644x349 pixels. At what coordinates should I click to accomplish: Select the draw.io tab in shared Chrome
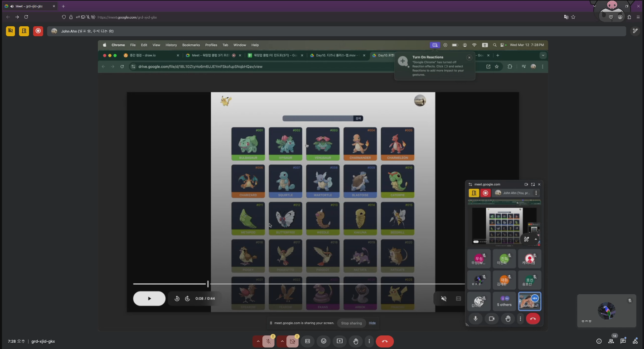[x=152, y=55]
